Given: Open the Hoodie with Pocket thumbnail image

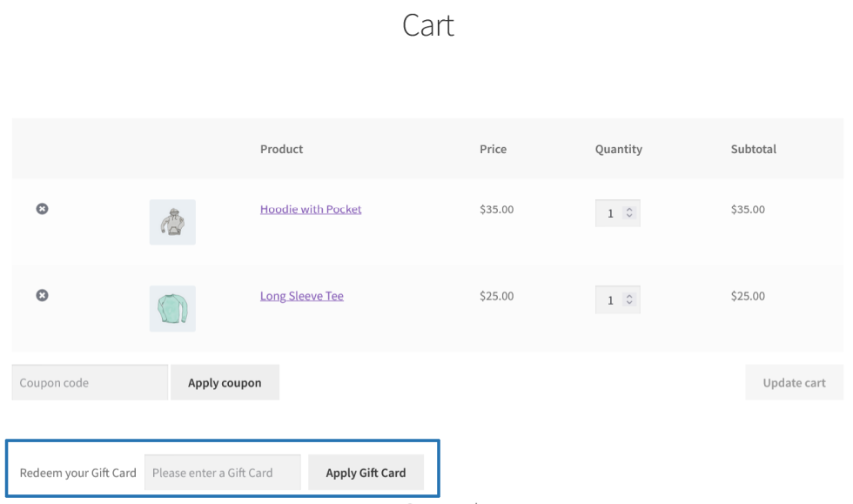Looking at the screenshot, I should [x=172, y=222].
